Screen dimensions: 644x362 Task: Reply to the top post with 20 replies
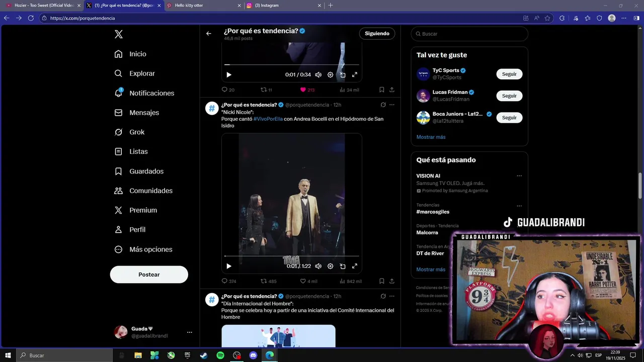(228, 90)
